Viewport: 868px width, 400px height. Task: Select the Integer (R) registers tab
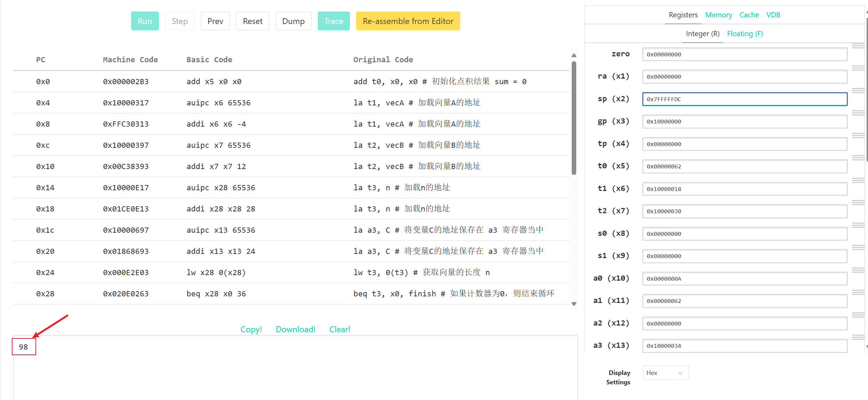pyautogui.click(x=702, y=34)
